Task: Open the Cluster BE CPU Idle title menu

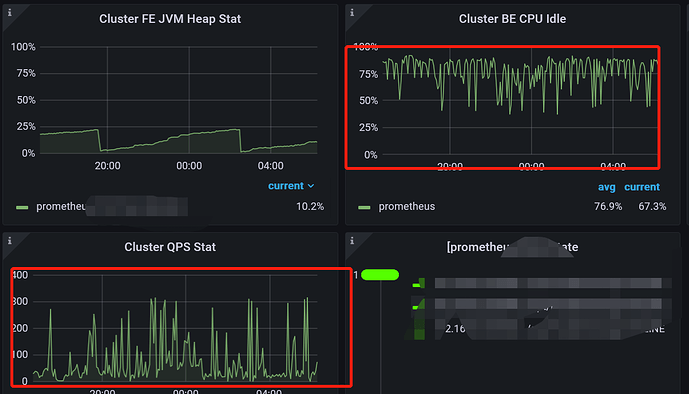Action: click(512, 19)
